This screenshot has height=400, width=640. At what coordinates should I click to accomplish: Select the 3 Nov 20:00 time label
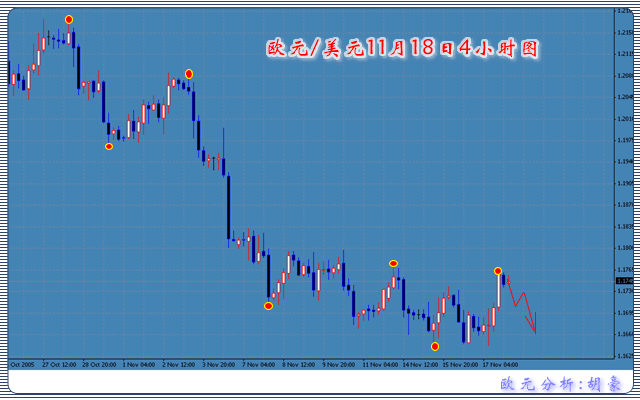219,364
